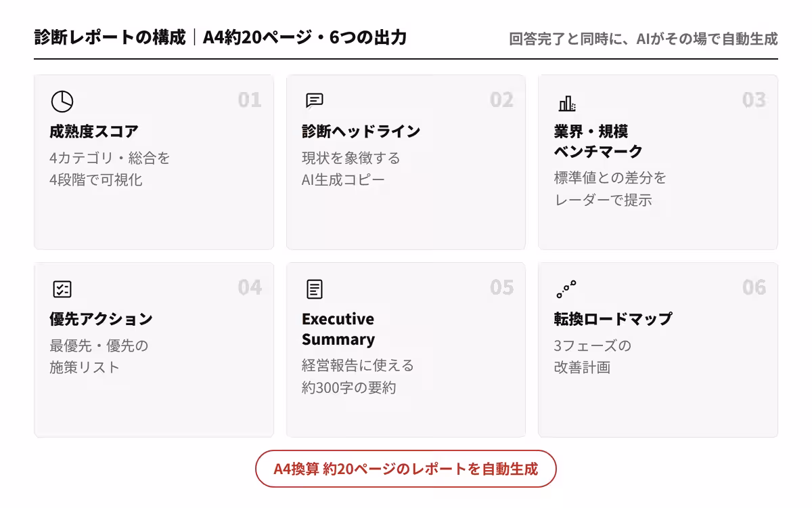Image resolution: width=812 pixels, height=508 pixels.
Task: Click the dotted path icon for 転換ロードマップ
Action: coord(566,289)
